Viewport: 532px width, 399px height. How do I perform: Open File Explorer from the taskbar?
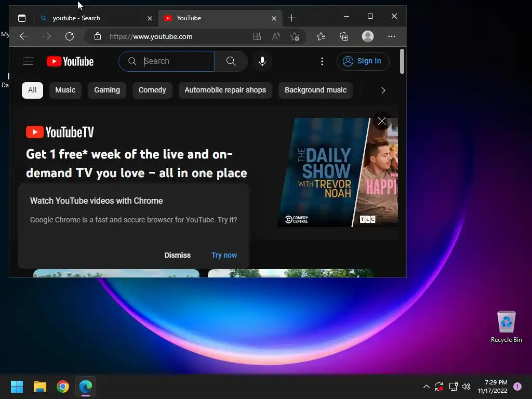pyautogui.click(x=40, y=387)
